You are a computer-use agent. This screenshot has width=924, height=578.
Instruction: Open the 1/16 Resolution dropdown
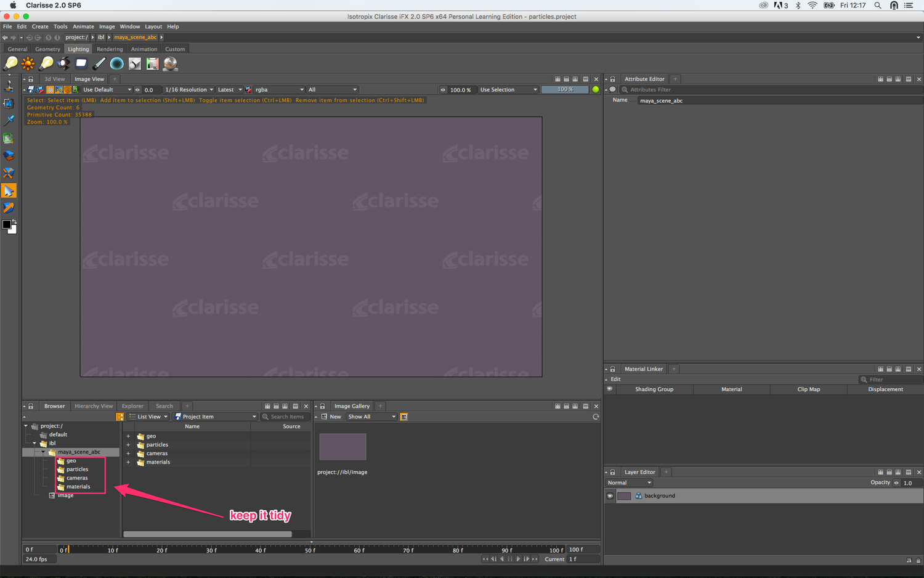point(189,90)
